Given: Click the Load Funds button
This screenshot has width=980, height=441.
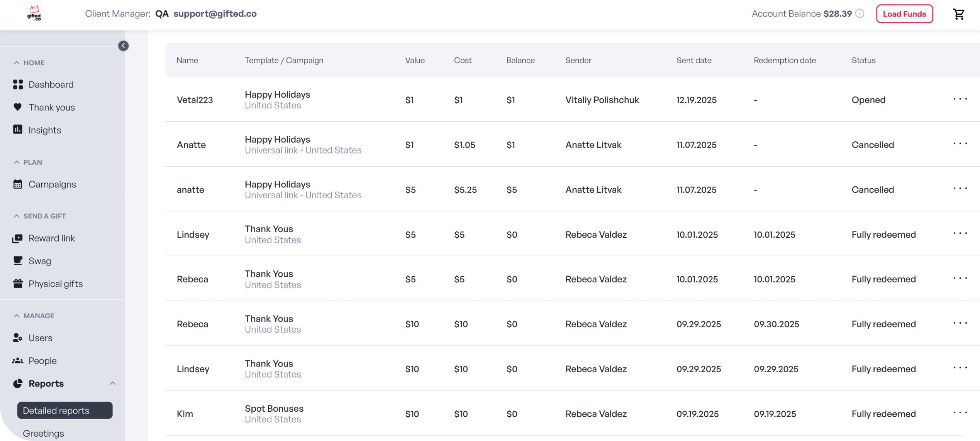Looking at the screenshot, I should tap(904, 14).
